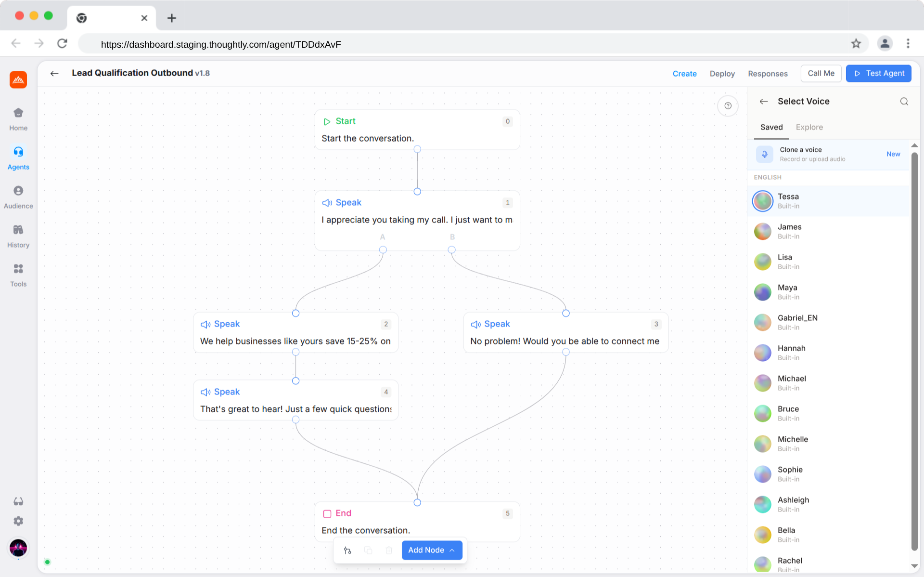
Task: Click Test Agent to run the agent
Action: [879, 73]
